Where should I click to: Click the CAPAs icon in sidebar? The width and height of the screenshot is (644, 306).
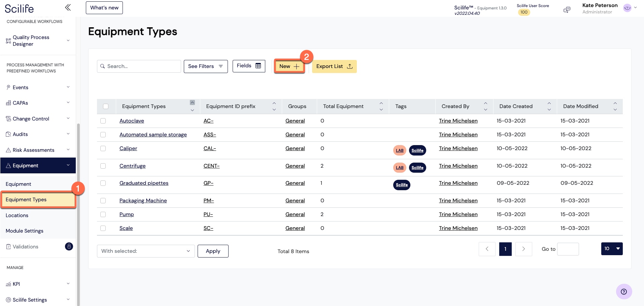click(8, 103)
